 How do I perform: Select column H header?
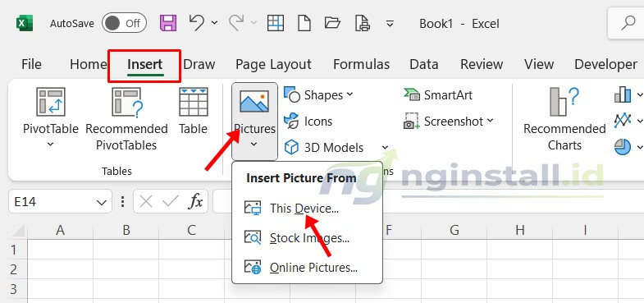coord(519,230)
